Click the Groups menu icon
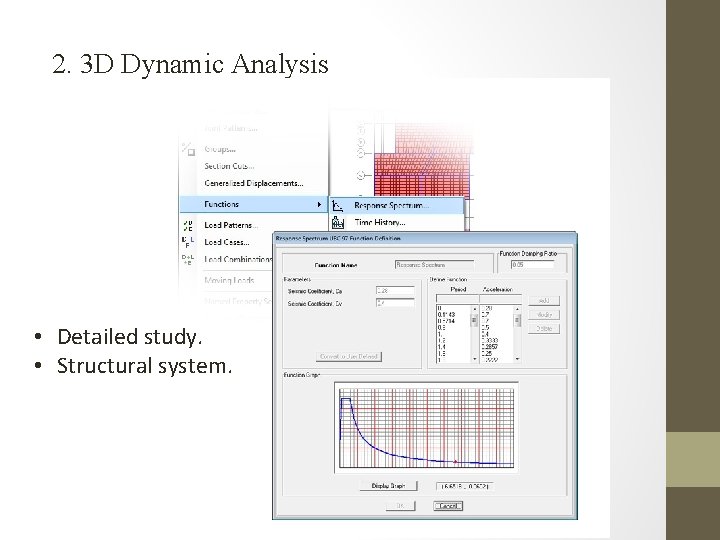Image resolution: width=720 pixels, height=540 pixels. [188, 149]
